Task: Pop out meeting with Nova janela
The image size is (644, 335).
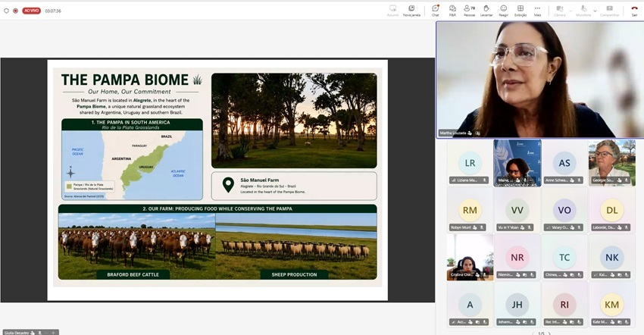Action: click(411, 11)
